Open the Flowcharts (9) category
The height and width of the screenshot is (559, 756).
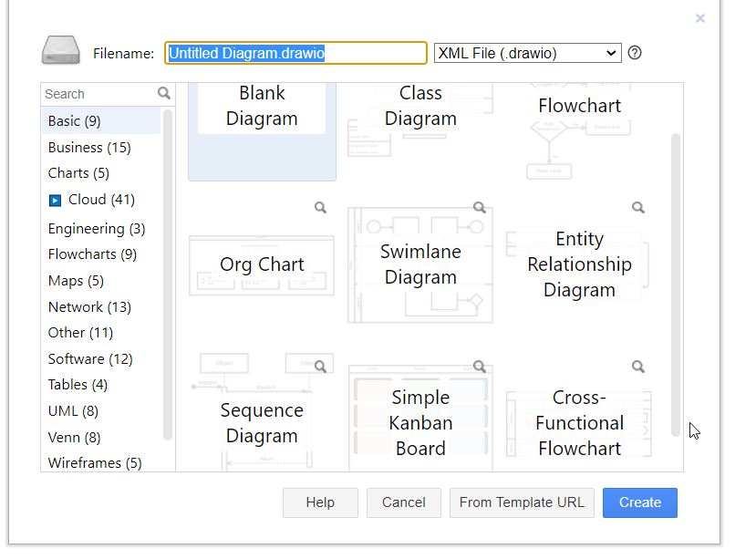[92, 254]
